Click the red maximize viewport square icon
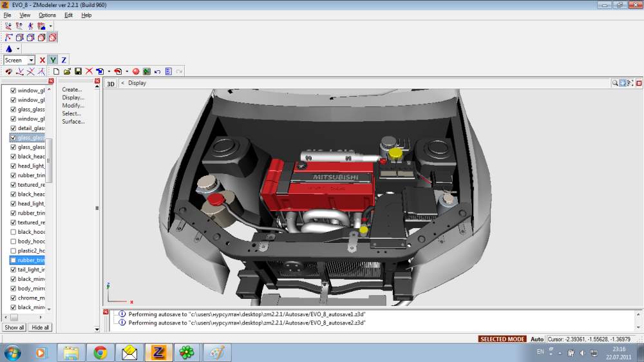Screen dimensions: 644x362 pos(639,83)
